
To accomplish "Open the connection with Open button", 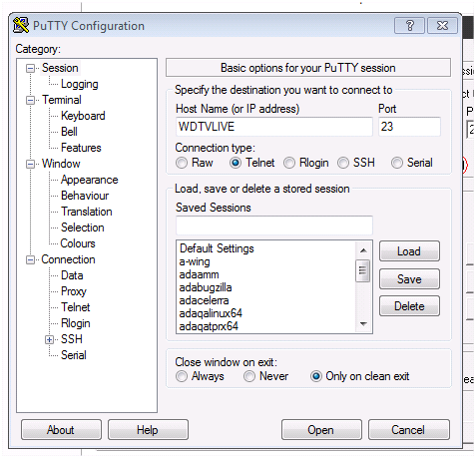I will pos(321,430).
